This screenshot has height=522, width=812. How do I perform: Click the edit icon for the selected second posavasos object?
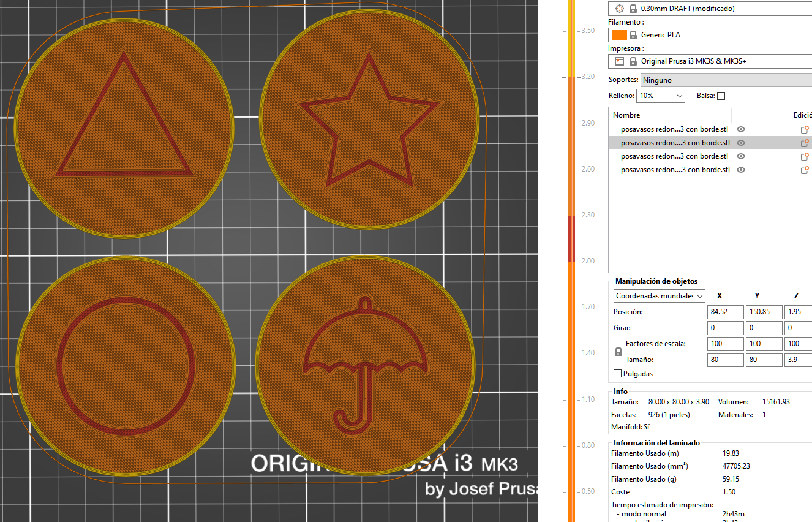point(805,143)
